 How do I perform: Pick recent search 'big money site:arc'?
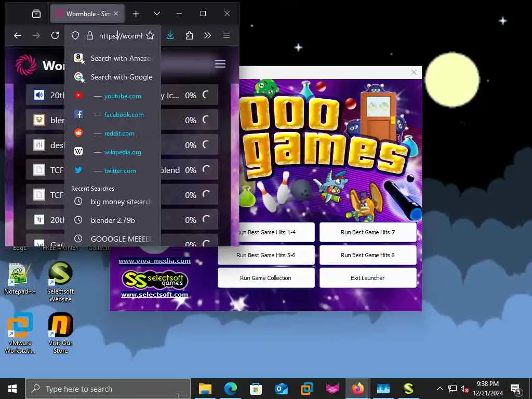[x=113, y=202]
